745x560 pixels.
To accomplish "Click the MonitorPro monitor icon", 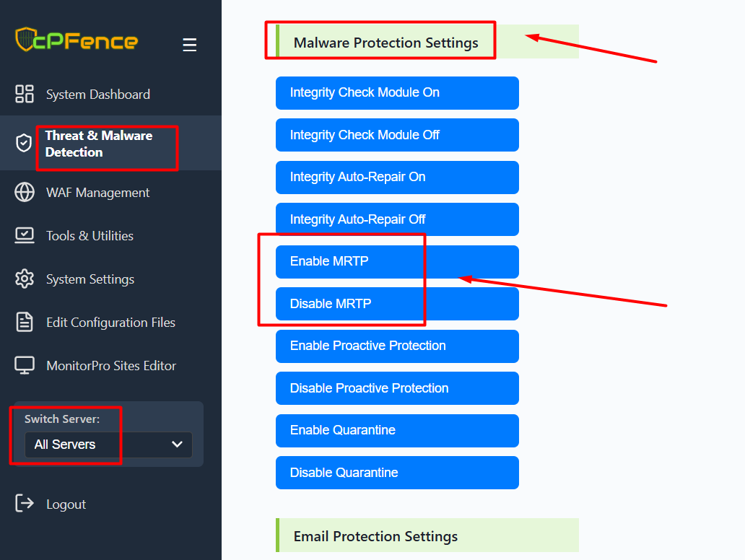I will pyautogui.click(x=25, y=365).
